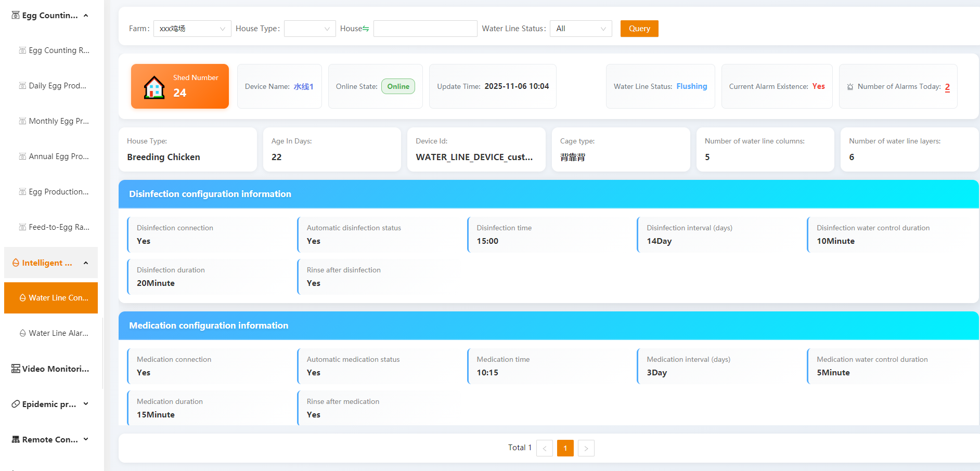Collapse the Egg Counting menu group
The image size is (980, 471).
coord(86,16)
